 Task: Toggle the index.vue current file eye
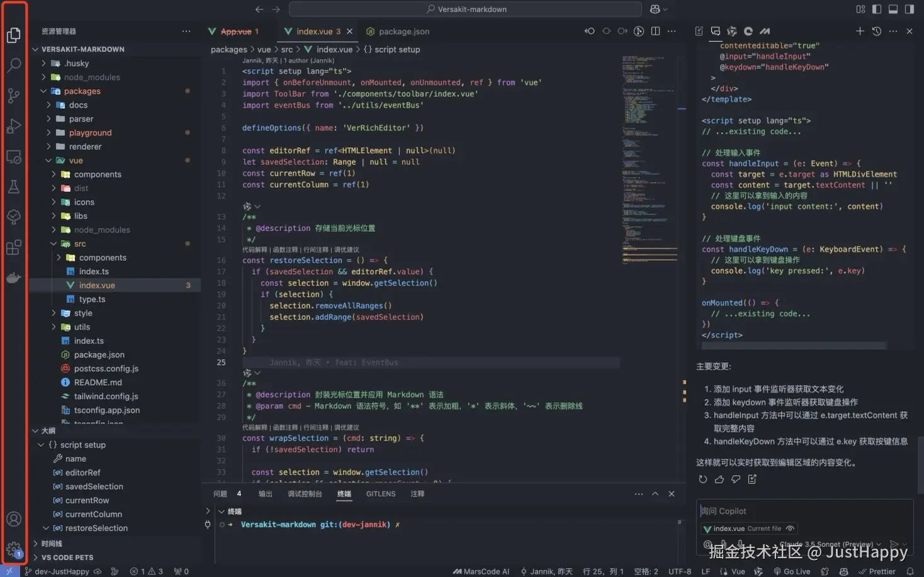point(790,529)
